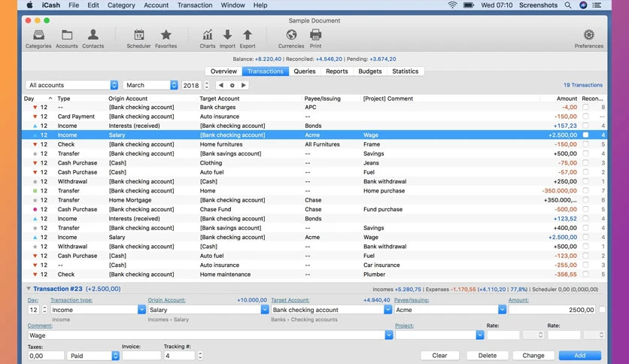The image size is (629, 364).
Task: Open the notification center list icon
Action: [597, 5]
